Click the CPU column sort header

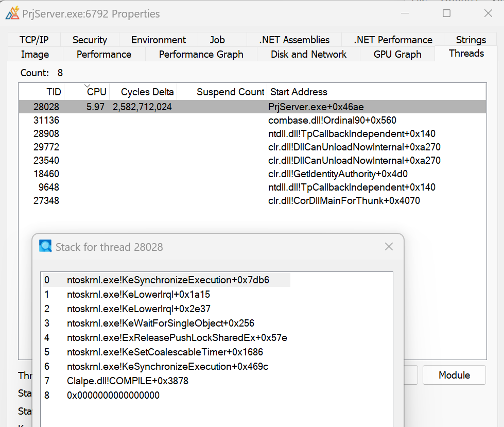[x=96, y=92]
